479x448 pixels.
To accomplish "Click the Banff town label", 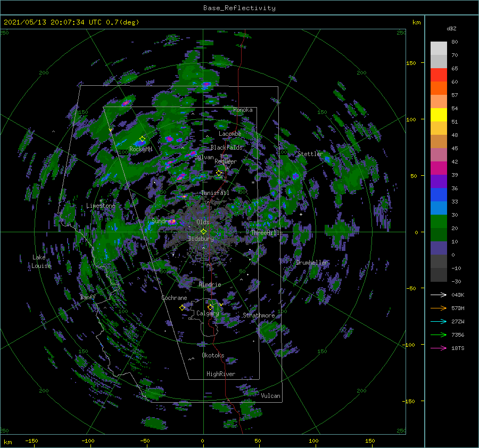I will click(x=88, y=297).
